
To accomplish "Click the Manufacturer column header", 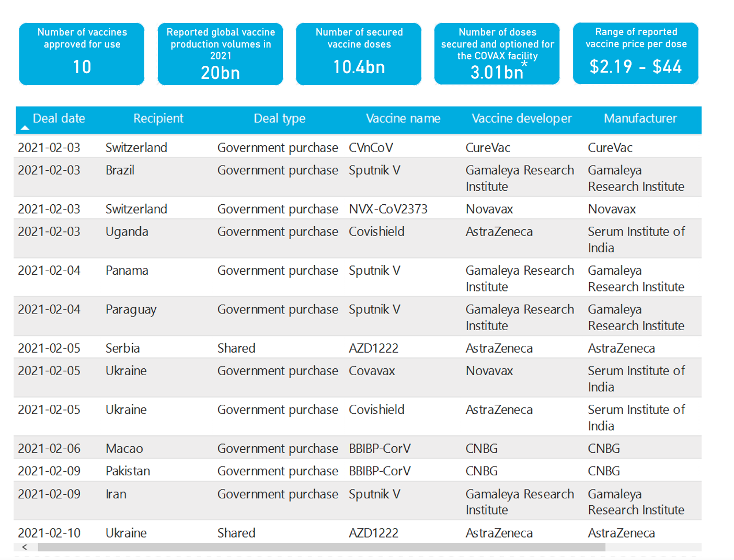I will [x=640, y=119].
